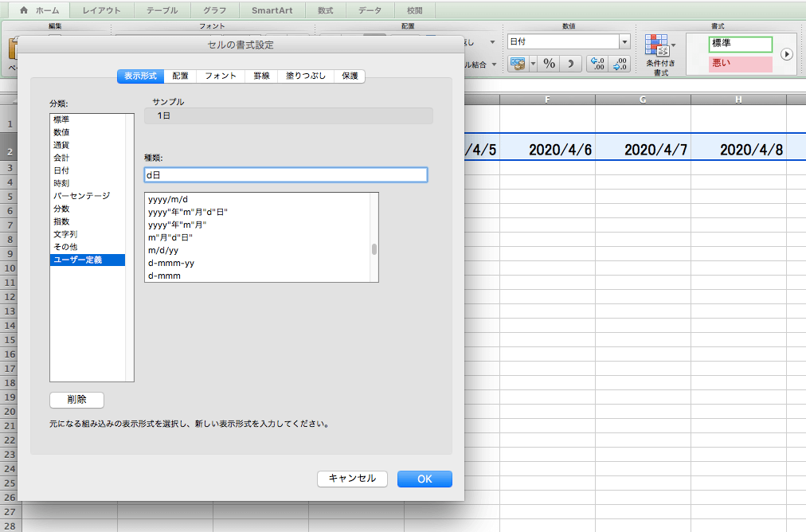Open currency format dropdown arrow

(533, 64)
